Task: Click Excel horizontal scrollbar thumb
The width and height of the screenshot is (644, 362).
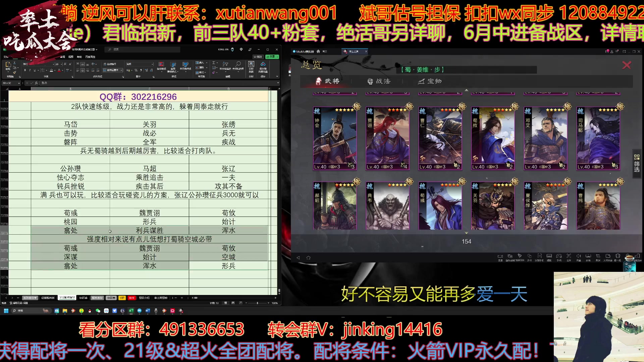Action: (196, 298)
